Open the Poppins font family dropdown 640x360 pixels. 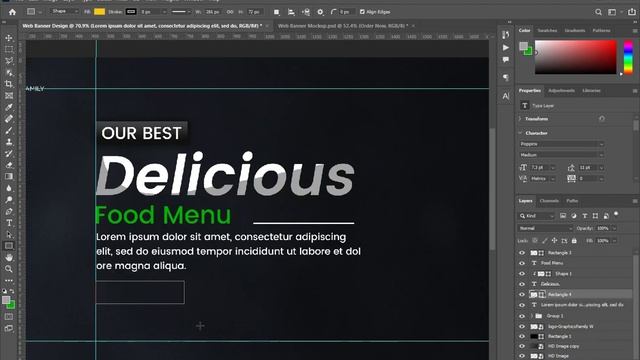(562, 144)
